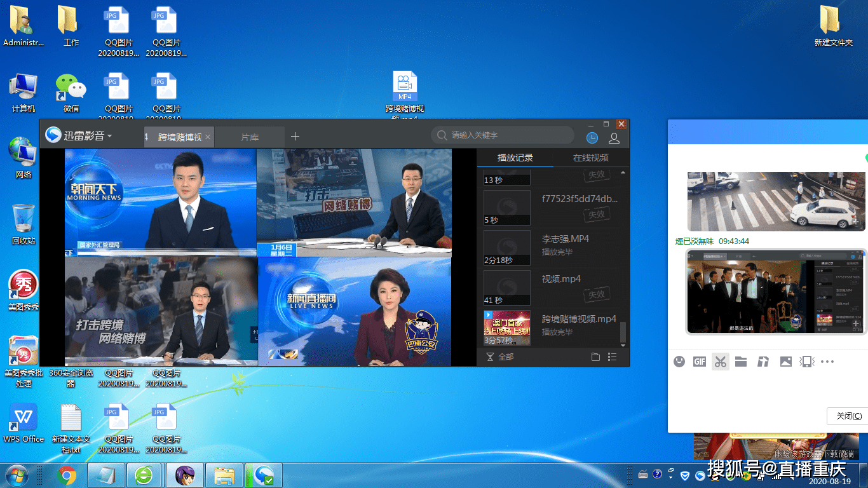Select the 视频.mp4 history entry
This screenshot has height=488, width=868.
click(552, 288)
